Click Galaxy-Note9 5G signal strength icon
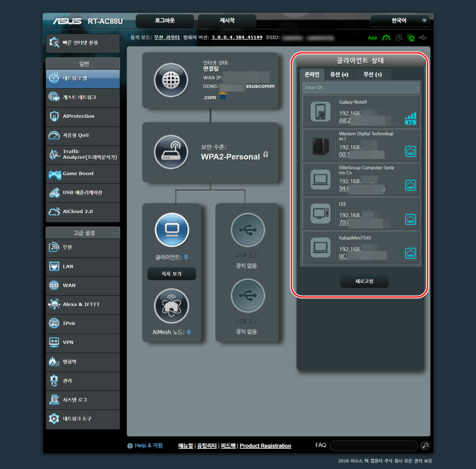 click(x=411, y=118)
